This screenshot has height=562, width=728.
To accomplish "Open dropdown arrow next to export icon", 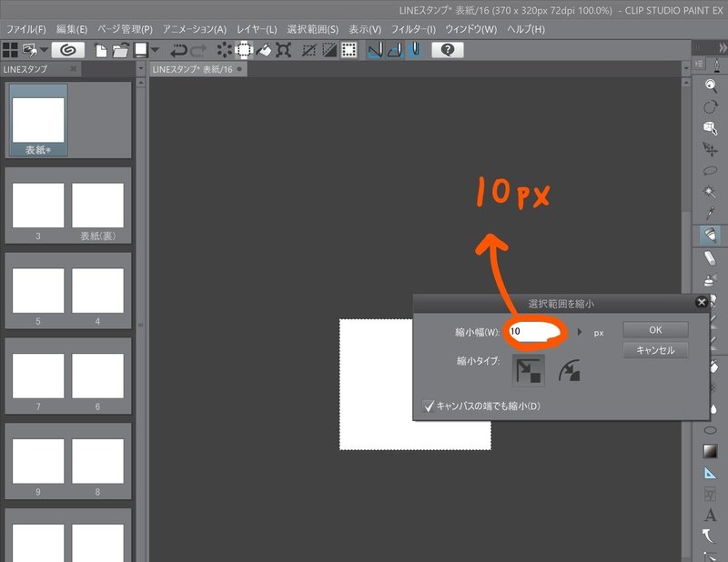I will [44, 50].
